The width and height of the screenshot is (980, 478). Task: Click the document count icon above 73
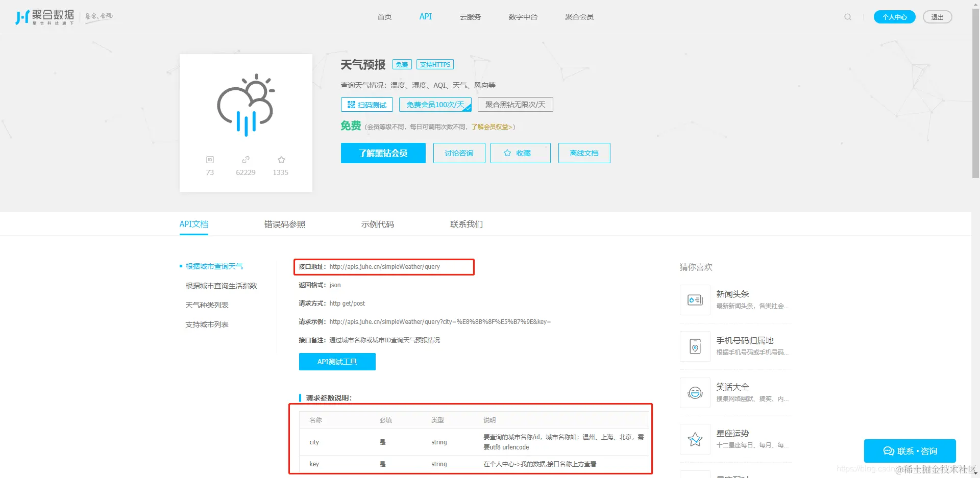click(210, 160)
